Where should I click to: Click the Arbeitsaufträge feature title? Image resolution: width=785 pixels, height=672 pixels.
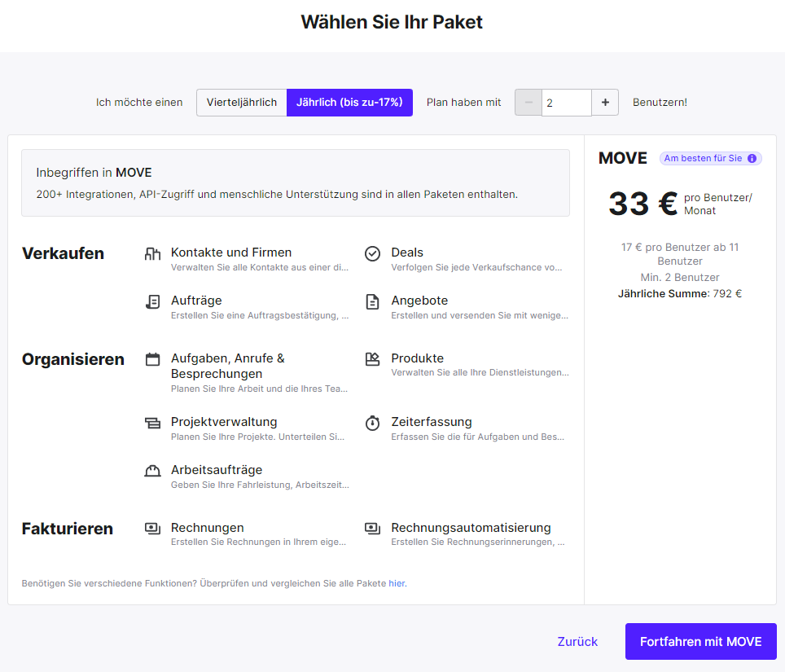[x=217, y=470]
